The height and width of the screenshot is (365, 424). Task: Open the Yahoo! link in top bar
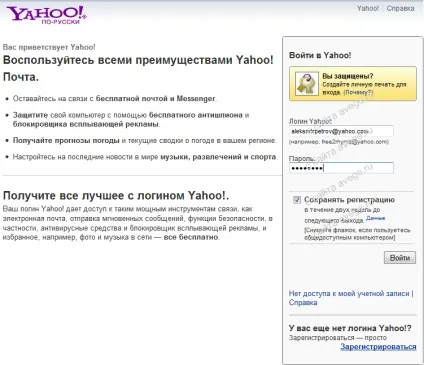coord(368,8)
